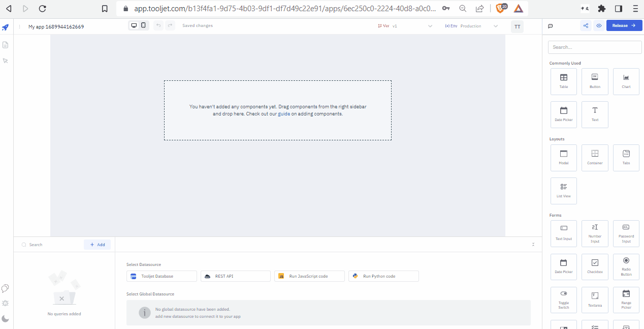This screenshot has height=329, width=644.
Task: Click the share app icon
Action: click(x=586, y=25)
